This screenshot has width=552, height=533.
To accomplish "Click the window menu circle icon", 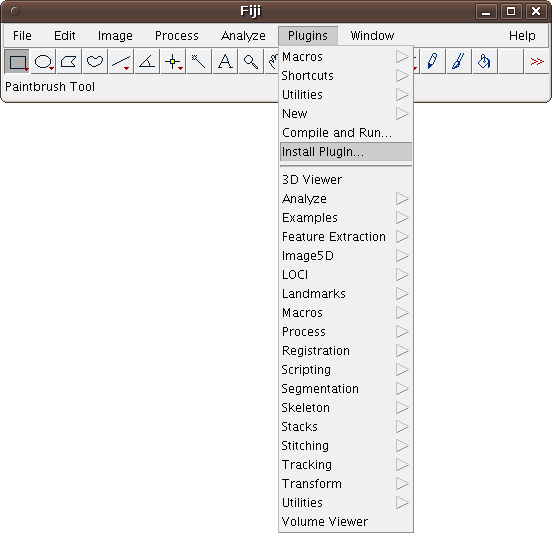I will click(x=15, y=11).
